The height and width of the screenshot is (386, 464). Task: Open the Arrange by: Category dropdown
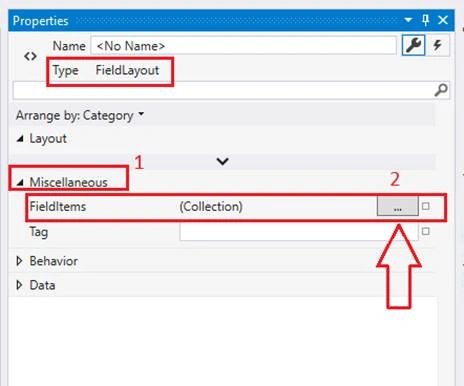[80, 115]
